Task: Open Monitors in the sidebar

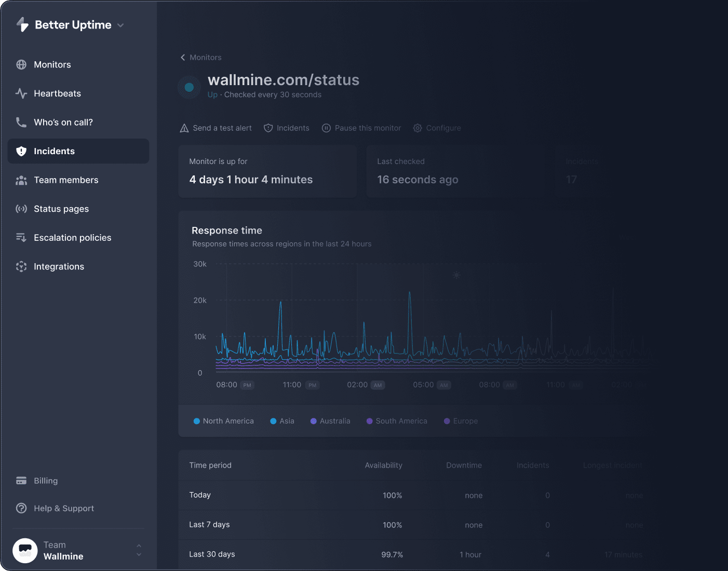Action: click(52, 64)
